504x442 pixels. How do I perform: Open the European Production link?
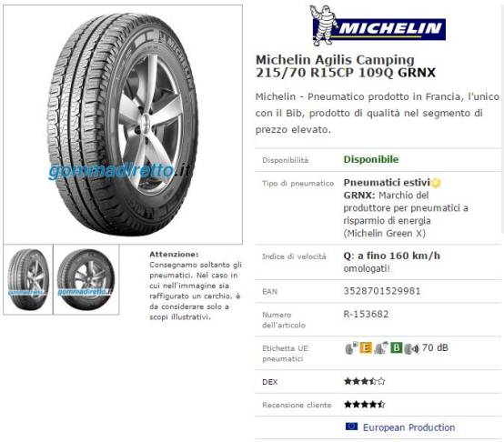point(408,427)
